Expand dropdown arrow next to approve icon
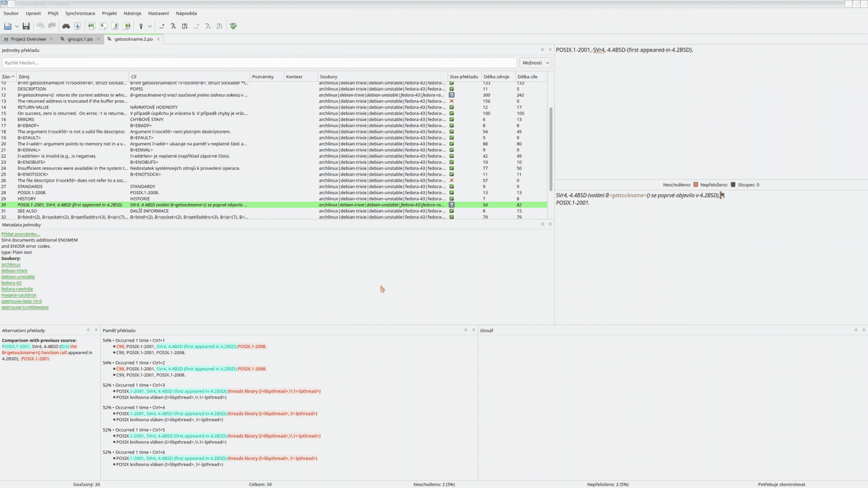This screenshot has width=868, height=488. click(150, 26)
